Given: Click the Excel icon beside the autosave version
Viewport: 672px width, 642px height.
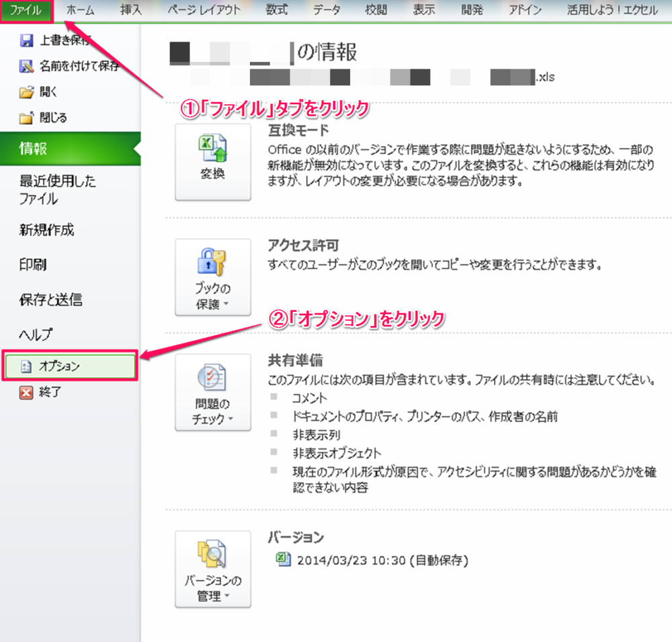Looking at the screenshot, I should tap(283, 559).
